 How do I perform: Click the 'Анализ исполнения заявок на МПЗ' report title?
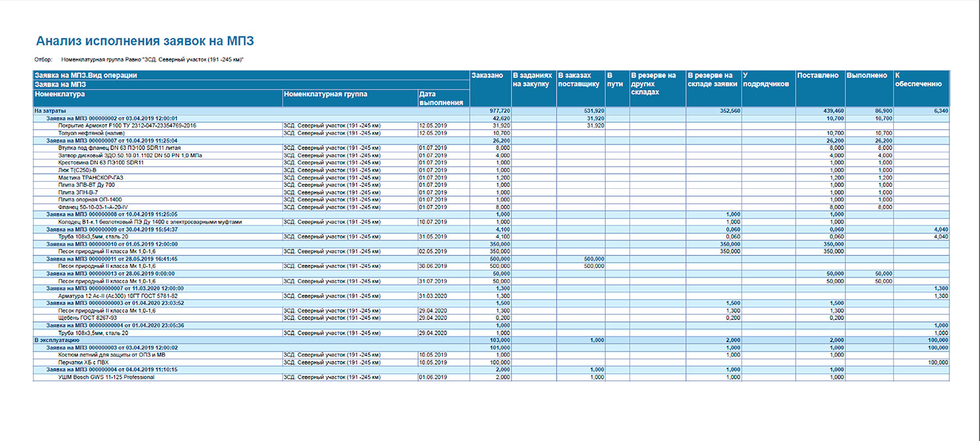(x=144, y=41)
